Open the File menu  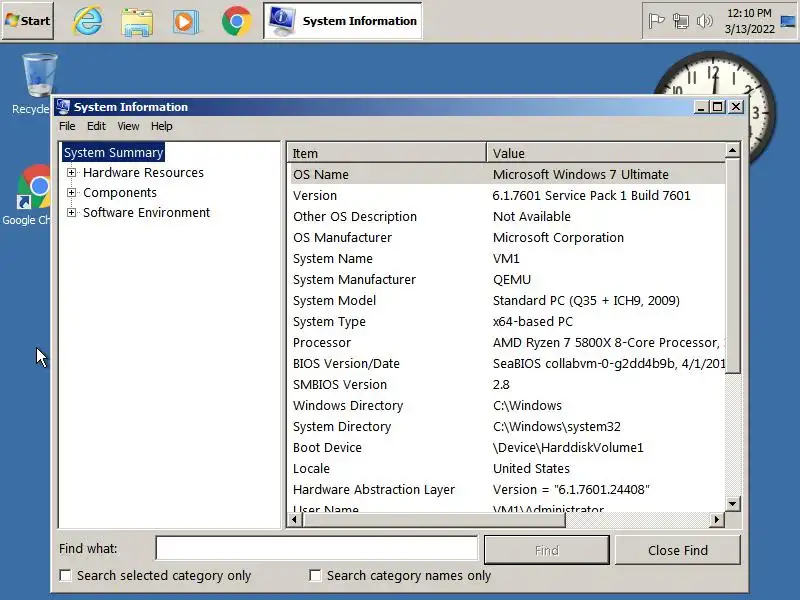(67, 126)
